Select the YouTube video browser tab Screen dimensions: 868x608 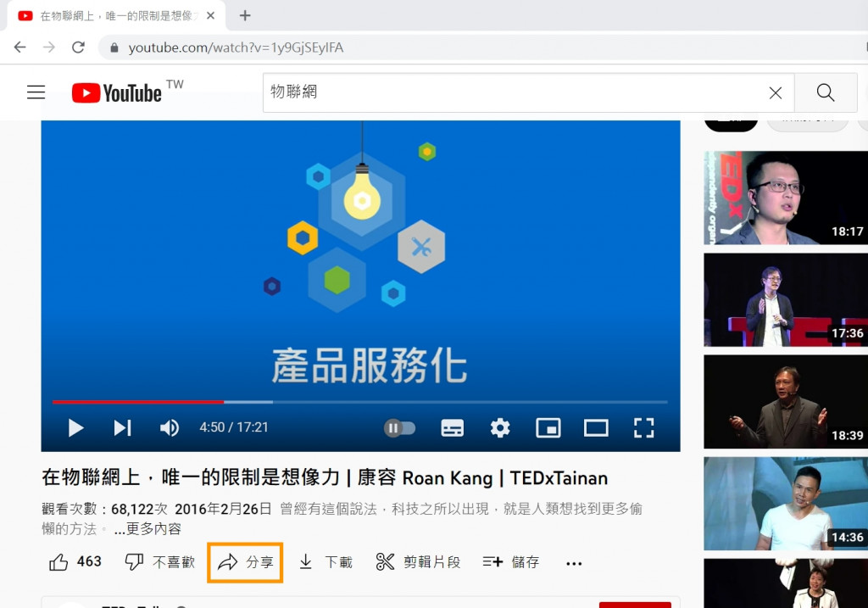(116, 15)
